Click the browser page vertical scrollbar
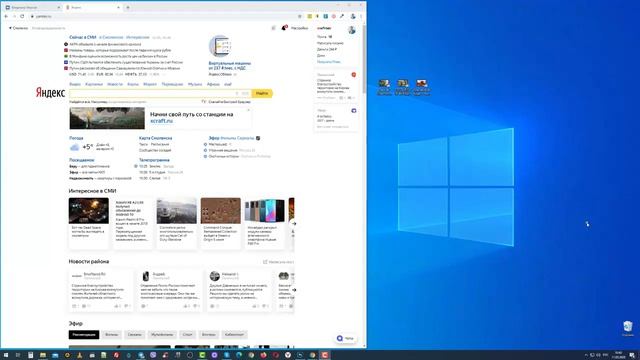Viewport: 640px width, 360px height. click(364, 59)
